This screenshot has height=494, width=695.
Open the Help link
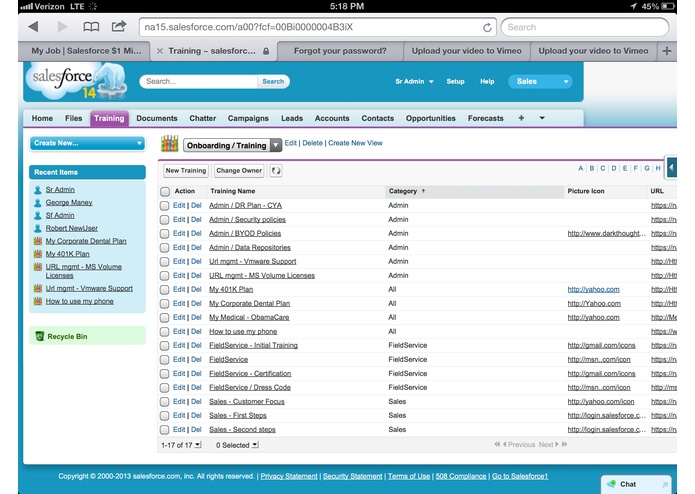[x=487, y=82]
